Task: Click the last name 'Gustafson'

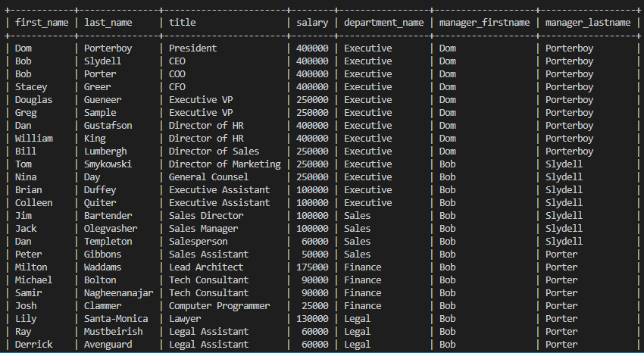Action: point(108,126)
